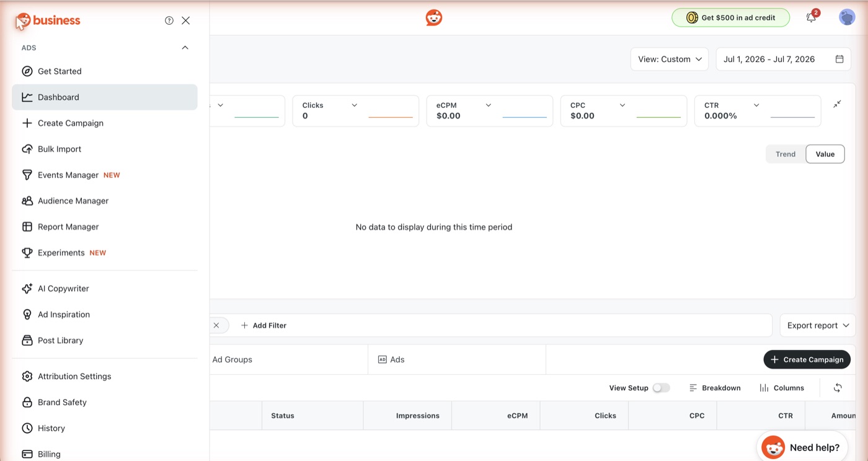Open Get Started in sidebar
The height and width of the screenshot is (461, 868).
(105, 71)
